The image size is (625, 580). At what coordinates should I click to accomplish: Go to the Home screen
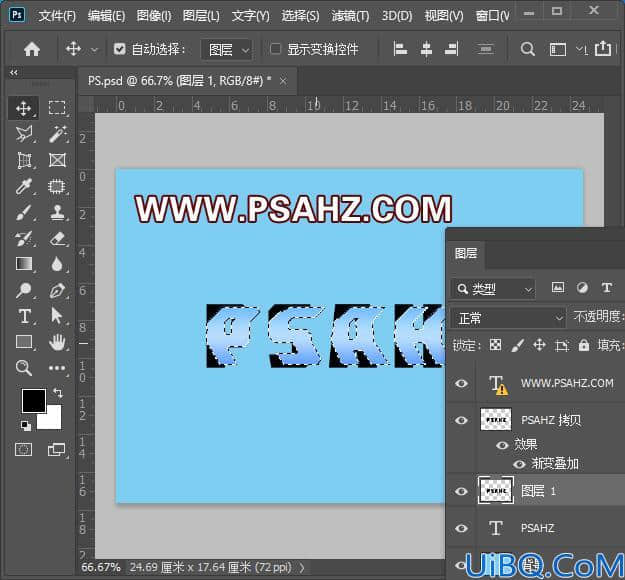point(32,49)
